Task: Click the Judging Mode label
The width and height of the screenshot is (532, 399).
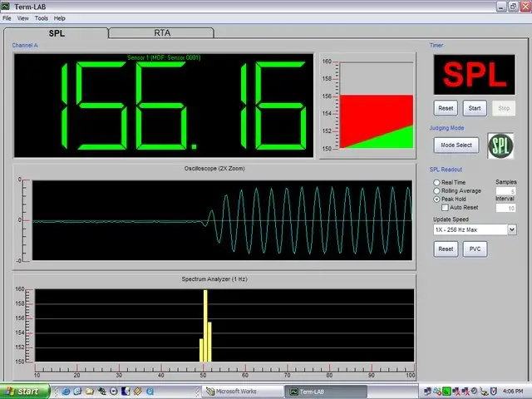Action: 446,128
